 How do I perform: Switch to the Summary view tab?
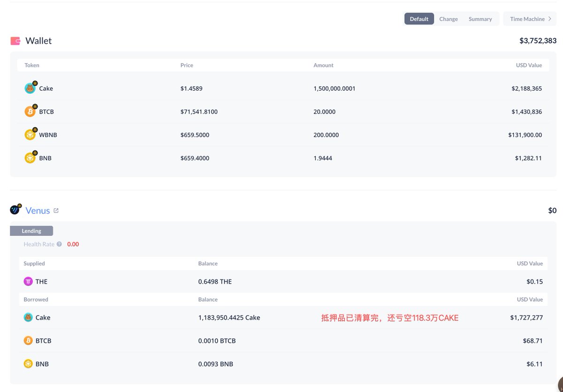[x=480, y=19]
